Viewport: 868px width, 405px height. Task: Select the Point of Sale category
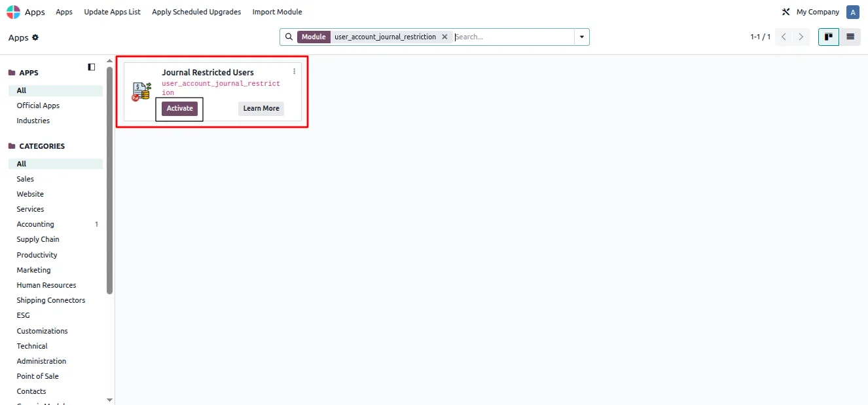click(x=55, y=376)
